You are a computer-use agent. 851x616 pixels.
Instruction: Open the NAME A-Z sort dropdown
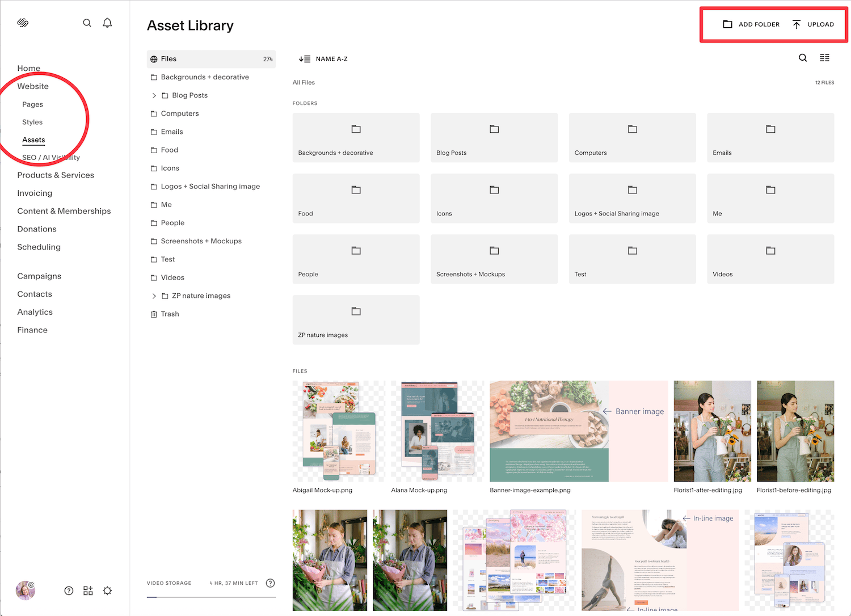(x=323, y=58)
